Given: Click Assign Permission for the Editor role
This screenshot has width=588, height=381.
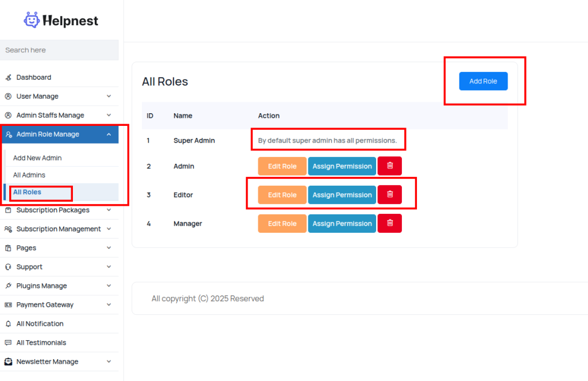Looking at the screenshot, I should (x=342, y=195).
